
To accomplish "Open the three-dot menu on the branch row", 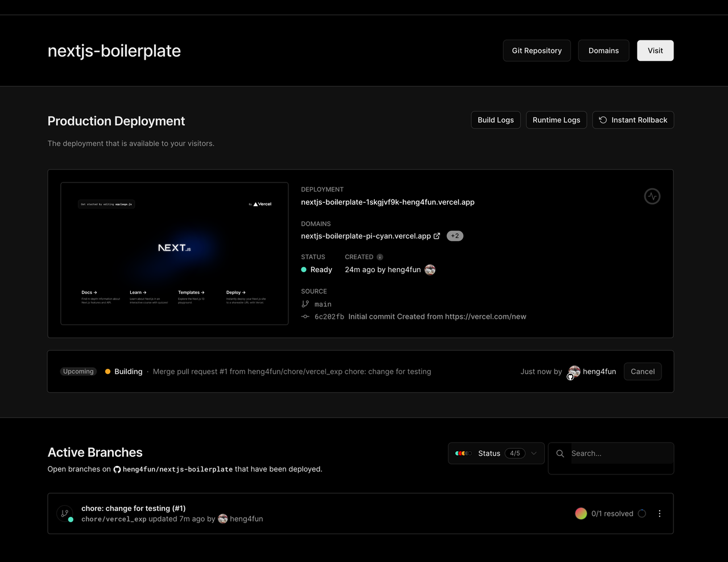I will point(660,513).
